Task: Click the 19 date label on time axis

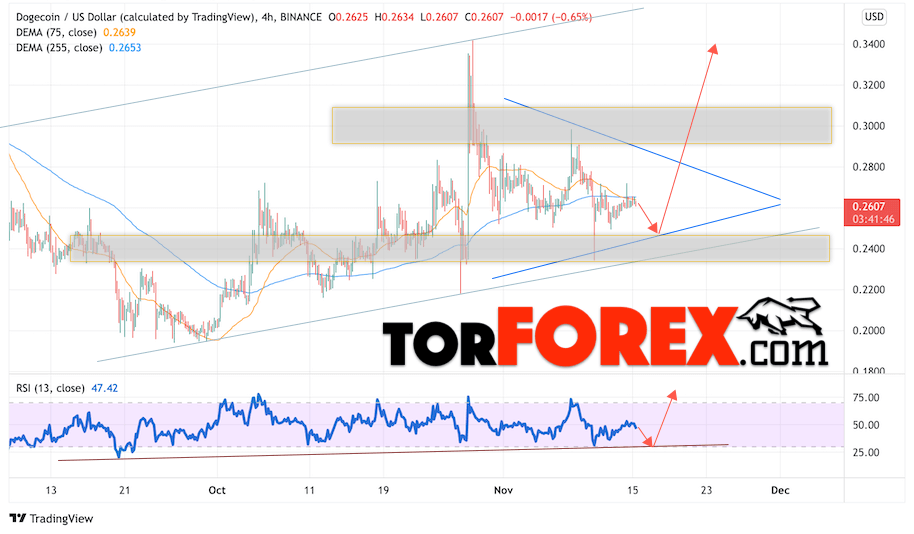Action: pos(383,491)
